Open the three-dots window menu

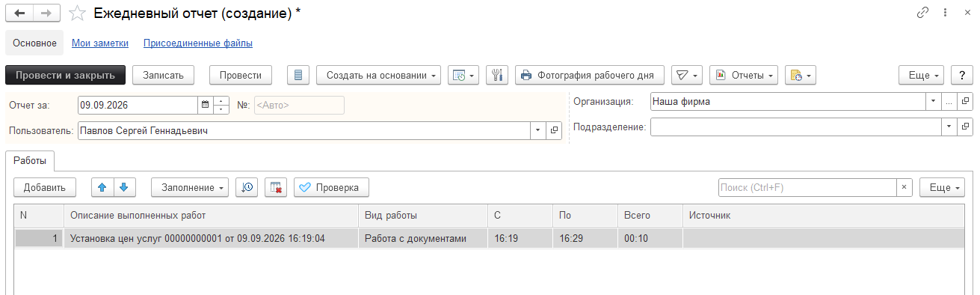point(946,13)
